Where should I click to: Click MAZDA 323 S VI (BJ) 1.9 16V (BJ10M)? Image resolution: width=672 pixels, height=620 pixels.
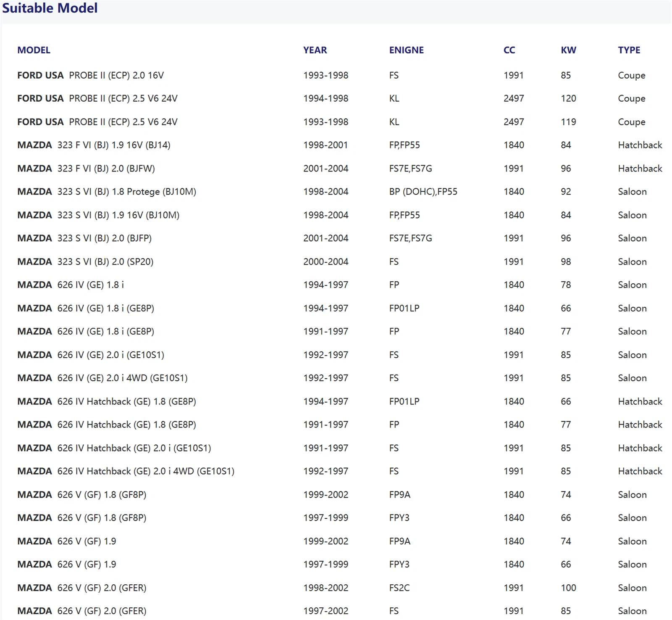(x=98, y=215)
